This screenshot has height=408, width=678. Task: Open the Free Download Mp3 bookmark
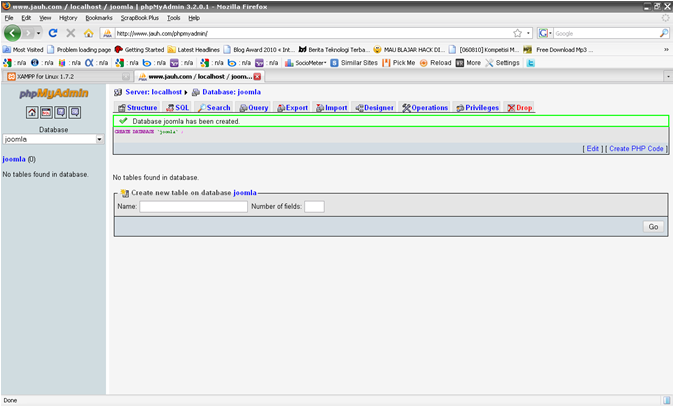click(x=558, y=50)
